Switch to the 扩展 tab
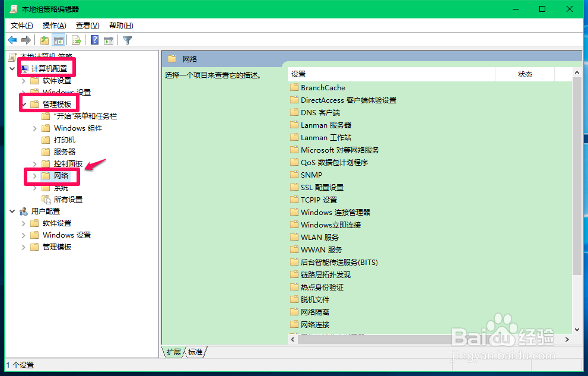The image size is (588, 376). [x=173, y=352]
